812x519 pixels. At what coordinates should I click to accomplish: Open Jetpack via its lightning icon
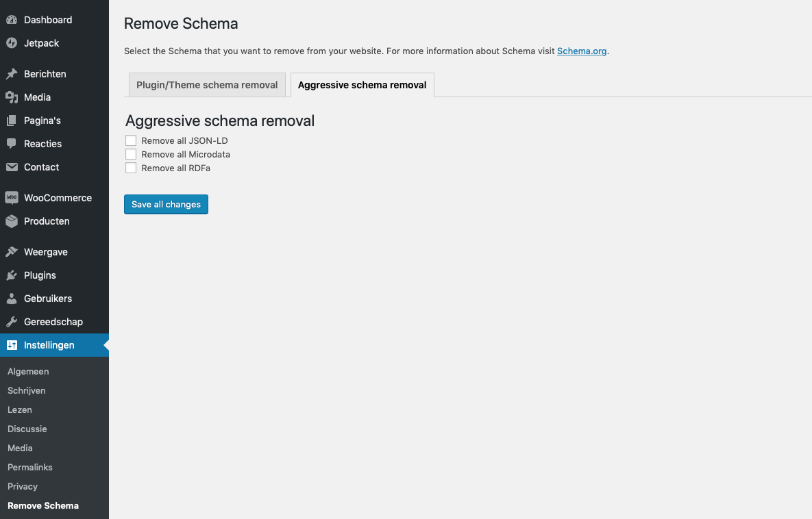[x=12, y=43]
